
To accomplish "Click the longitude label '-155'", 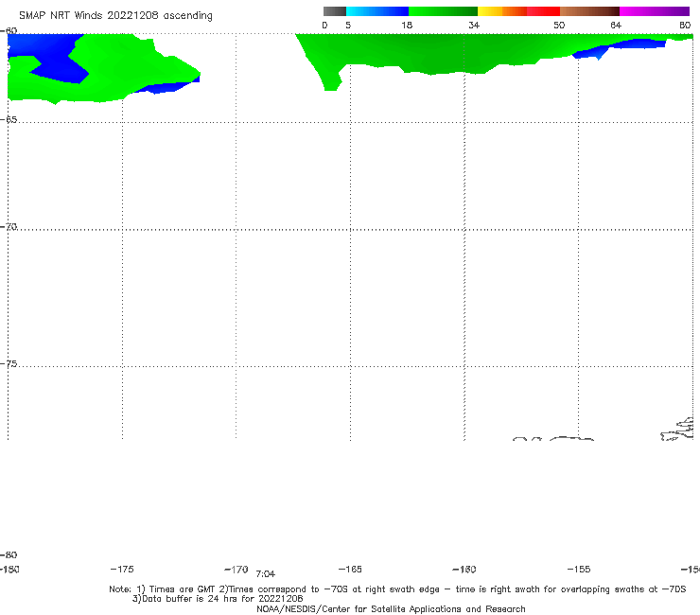I will pyautogui.click(x=579, y=570).
